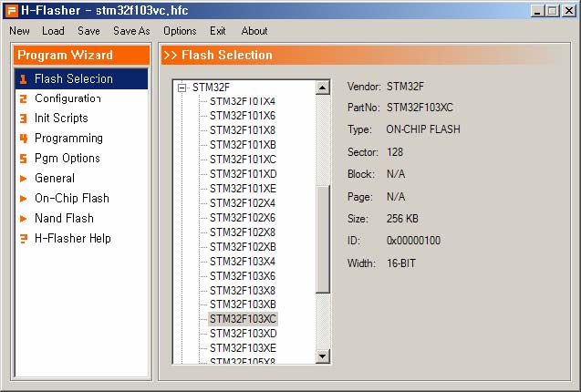The width and height of the screenshot is (581, 392).
Task: Select STM32F103X4 in the tree
Action: pos(243,262)
